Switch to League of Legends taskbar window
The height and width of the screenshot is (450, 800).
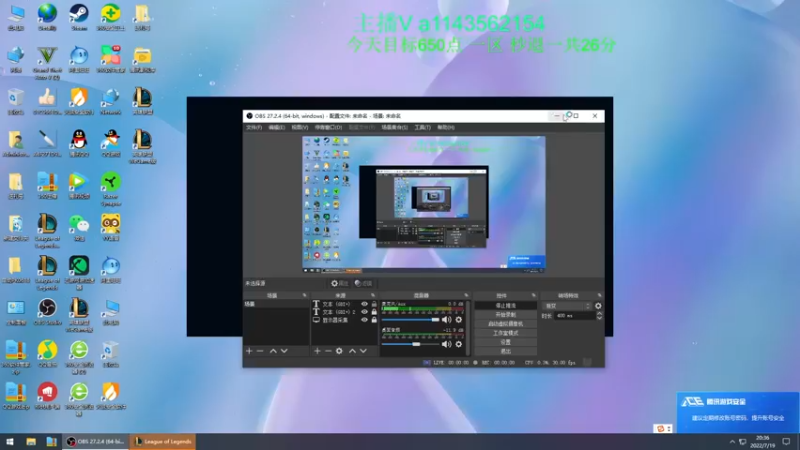click(x=163, y=442)
